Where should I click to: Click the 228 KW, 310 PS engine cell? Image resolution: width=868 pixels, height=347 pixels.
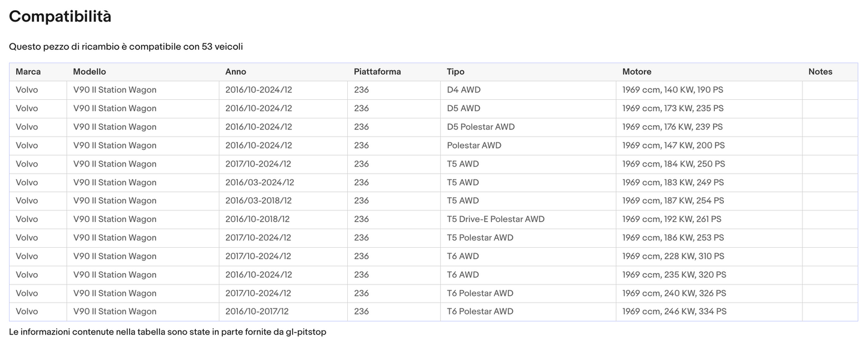pyautogui.click(x=673, y=256)
